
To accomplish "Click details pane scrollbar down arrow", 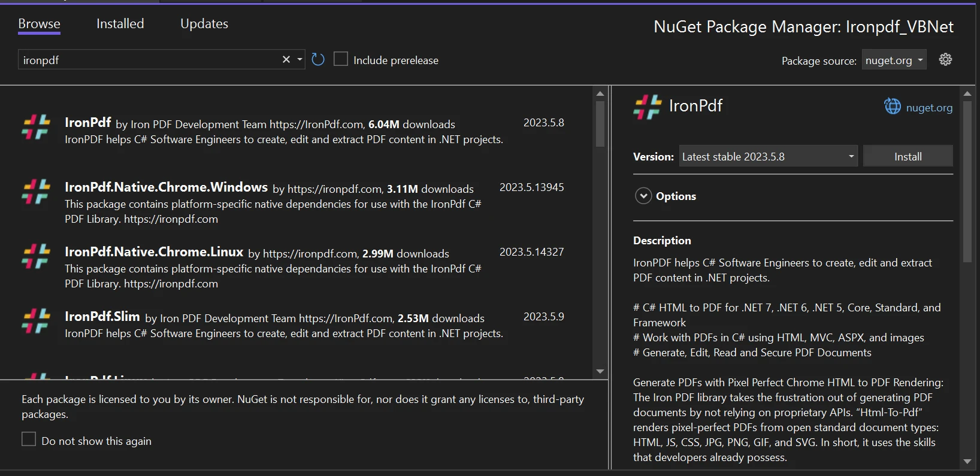I will point(967,461).
